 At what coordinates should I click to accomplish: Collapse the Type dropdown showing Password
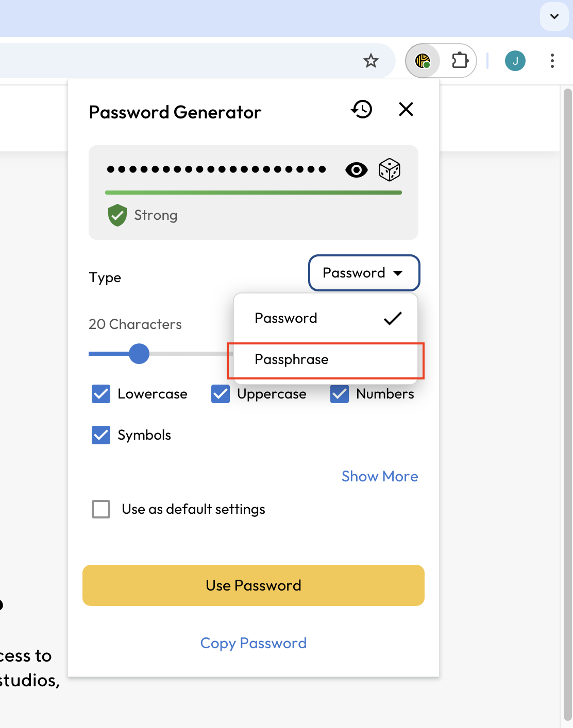pyautogui.click(x=364, y=273)
